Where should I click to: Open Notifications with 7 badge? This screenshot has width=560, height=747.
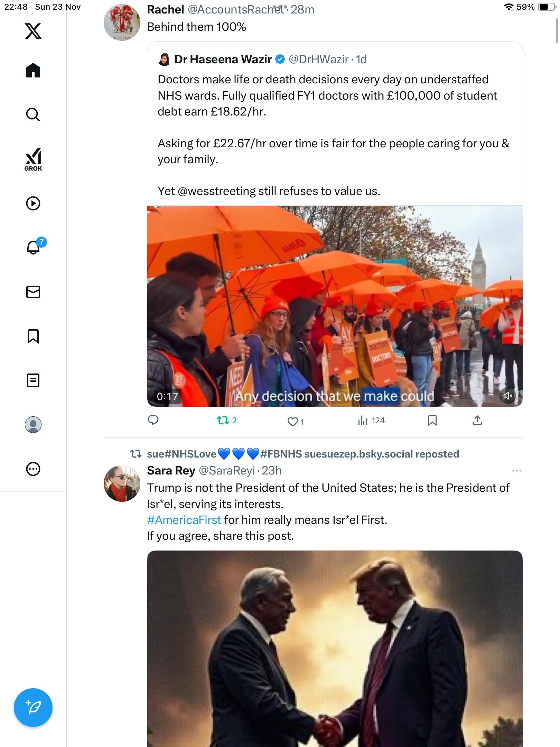click(34, 247)
